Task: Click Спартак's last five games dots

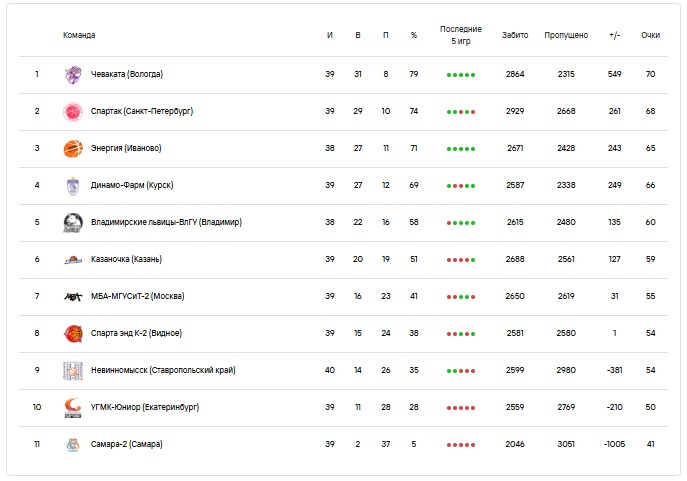Action: click(x=460, y=112)
